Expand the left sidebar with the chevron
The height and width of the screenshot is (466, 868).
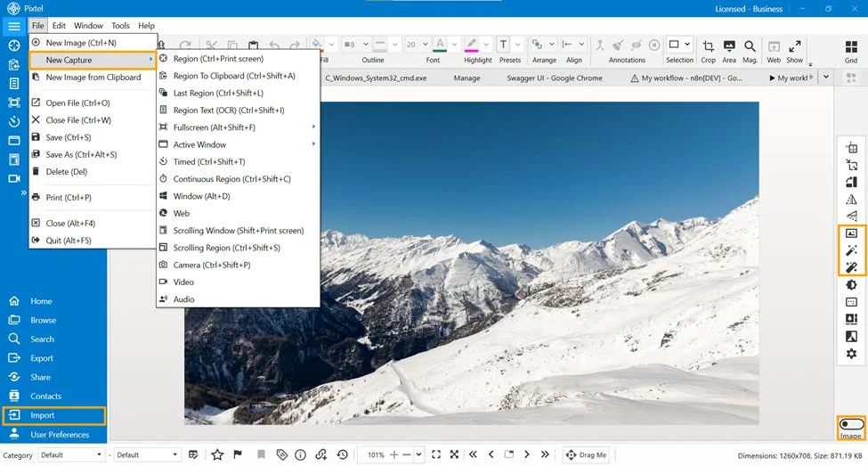23,192
